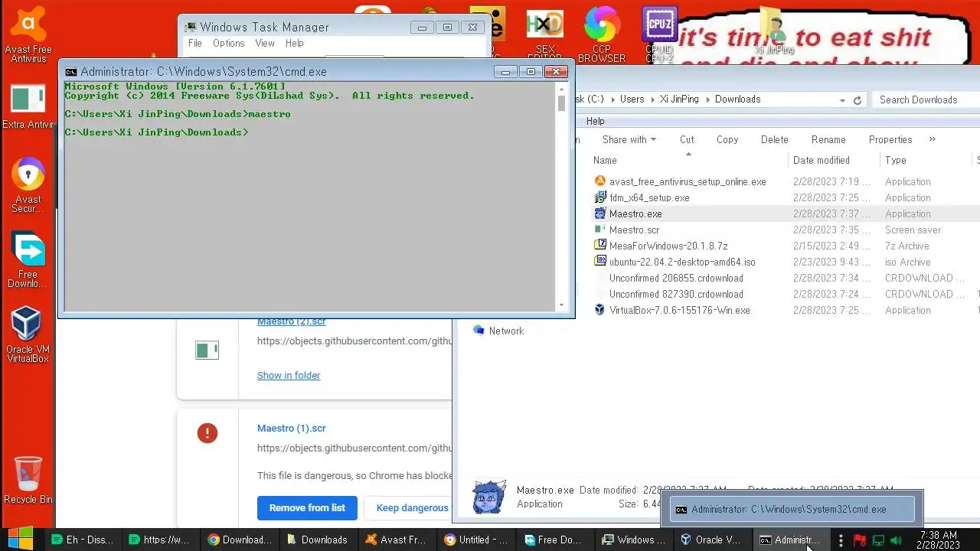The image size is (980, 551).
Task: Show hidden tray icons
Action: [x=841, y=540]
